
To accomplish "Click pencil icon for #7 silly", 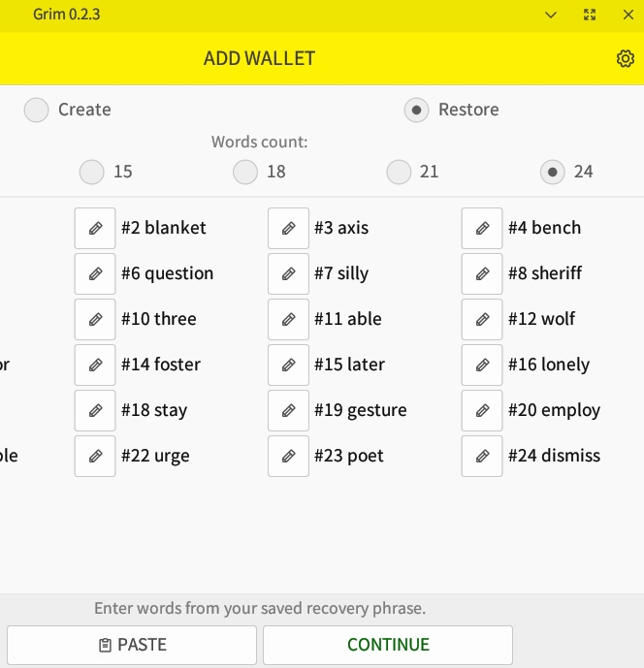I will [288, 274].
